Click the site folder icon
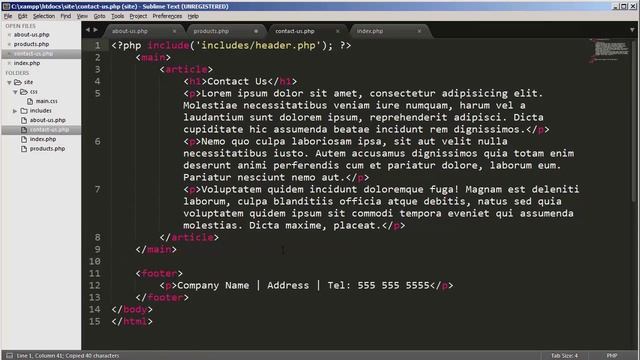The height and width of the screenshot is (360, 640). pos(18,82)
